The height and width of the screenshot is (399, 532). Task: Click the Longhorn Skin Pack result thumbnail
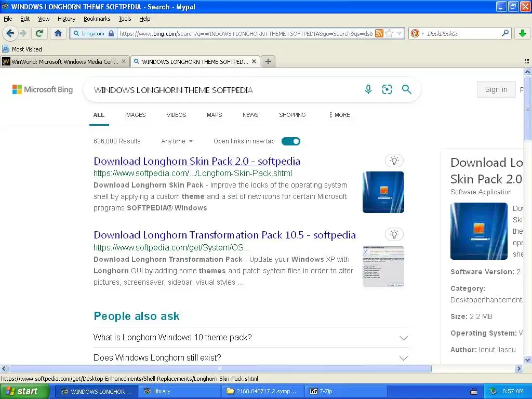click(x=383, y=192)
